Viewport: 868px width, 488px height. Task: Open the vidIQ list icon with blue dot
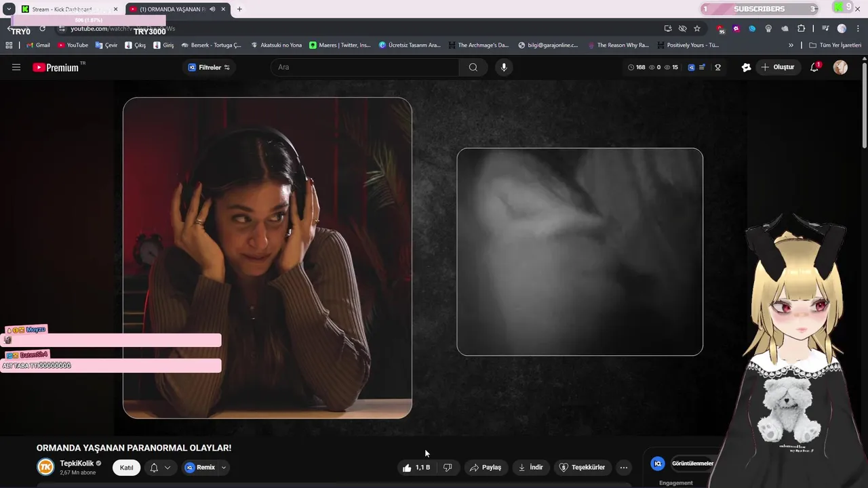click(x=702, y=67)
